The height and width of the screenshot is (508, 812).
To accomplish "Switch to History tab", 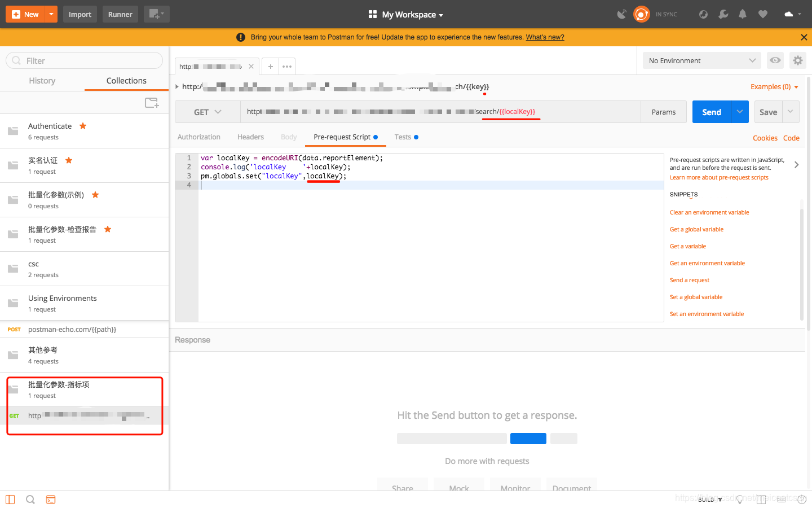I will (x=42, y=81).
